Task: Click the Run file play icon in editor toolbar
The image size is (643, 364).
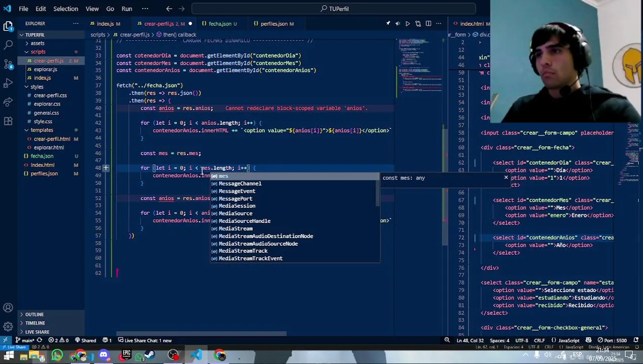Action: (407, 23)
